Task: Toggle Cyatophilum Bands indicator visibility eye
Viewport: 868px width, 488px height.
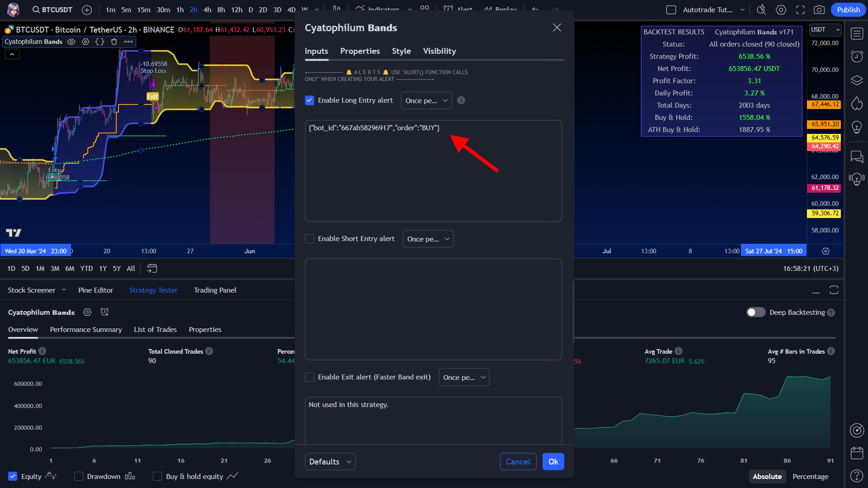Action: (71, 42)
